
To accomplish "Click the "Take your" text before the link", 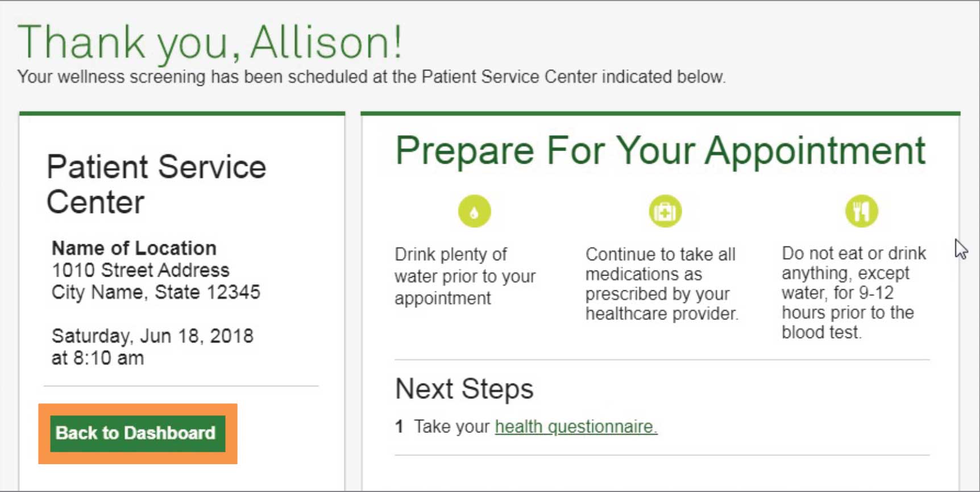I will pos(451,427).
